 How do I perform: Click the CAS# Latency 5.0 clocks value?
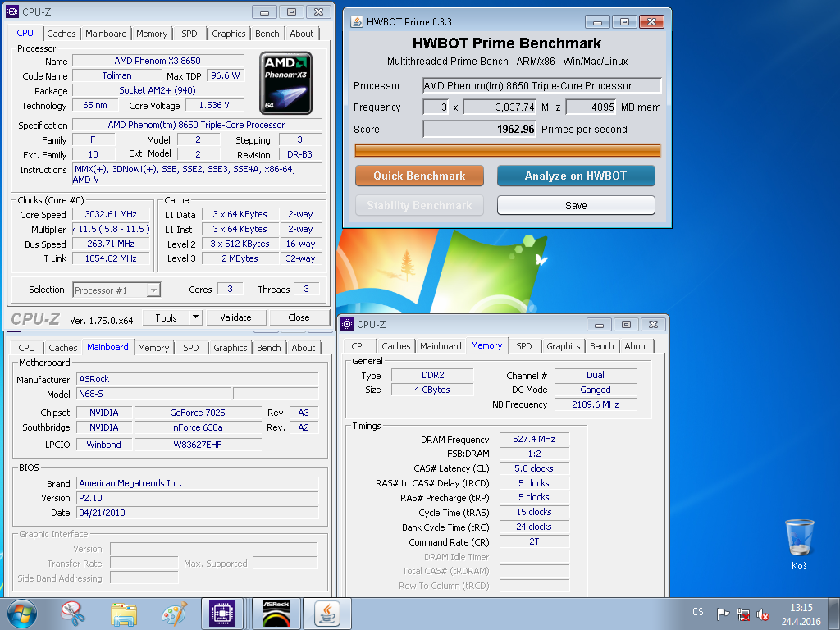(x=534, y=468)
